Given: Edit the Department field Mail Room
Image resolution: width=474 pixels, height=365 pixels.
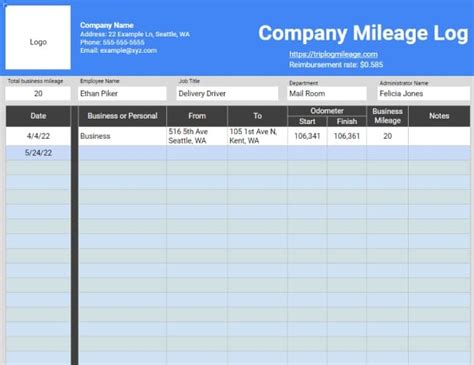Looking at the screenshot, I should click(327, 94).
